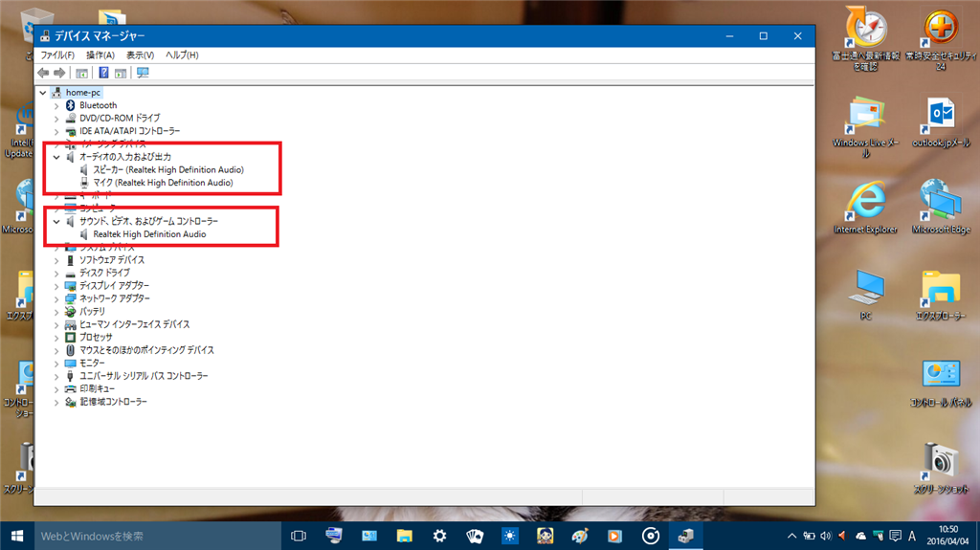Expand the バッテリ category arrow
The height and width of the screenshot is (550, 980).
point(56,311)
